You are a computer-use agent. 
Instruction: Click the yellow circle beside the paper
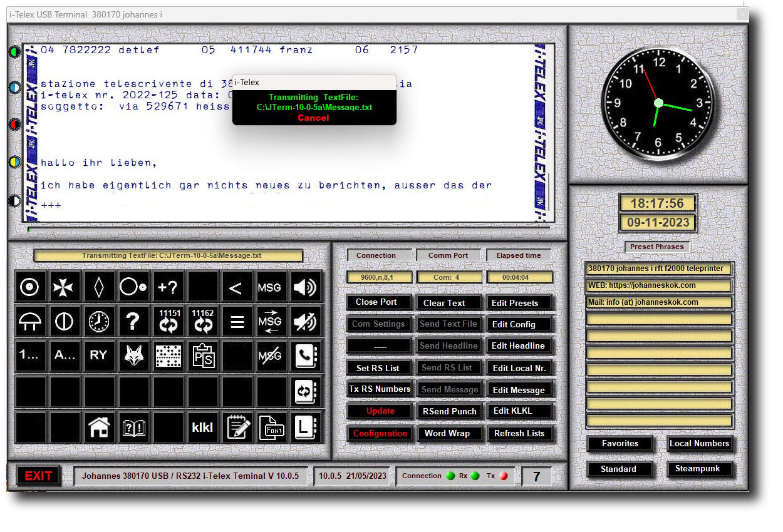point(14,162)
